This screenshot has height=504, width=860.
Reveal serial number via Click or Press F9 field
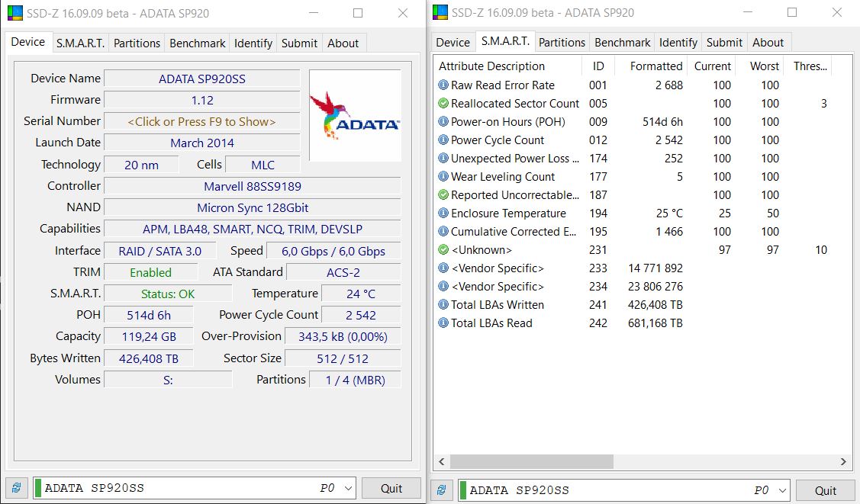coord(201,122)
